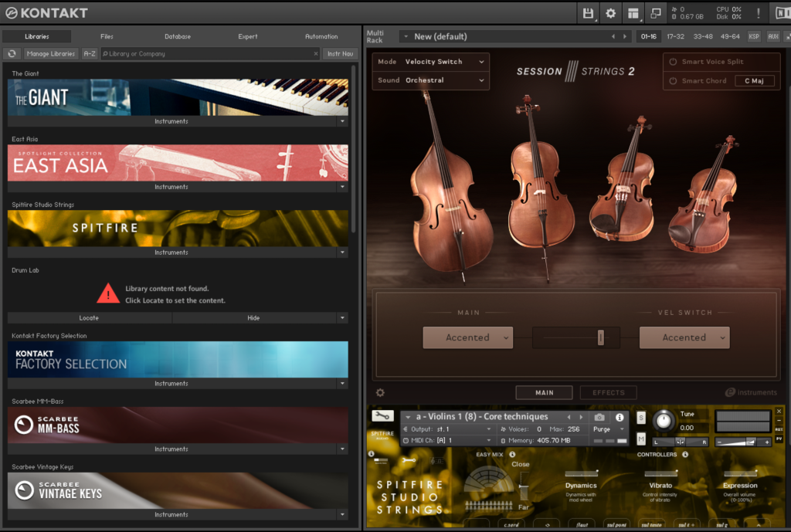Expand the Main Accented articulation dropdown

point(467,337)
